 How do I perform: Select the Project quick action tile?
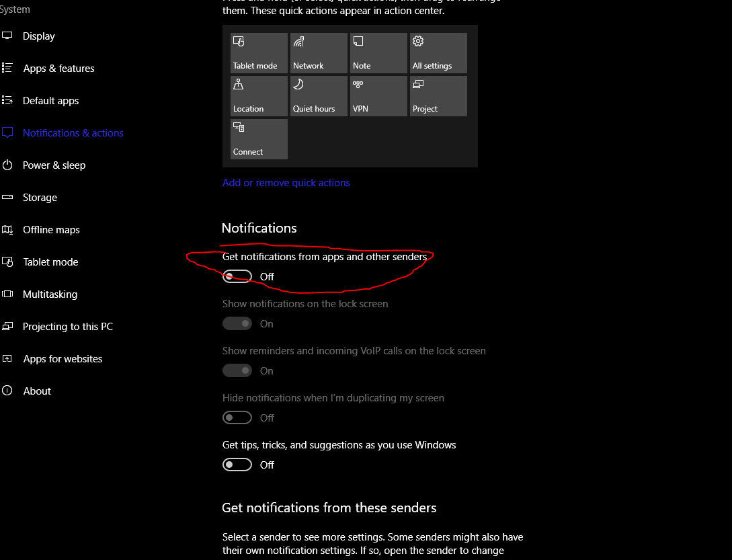click(438, 95)
